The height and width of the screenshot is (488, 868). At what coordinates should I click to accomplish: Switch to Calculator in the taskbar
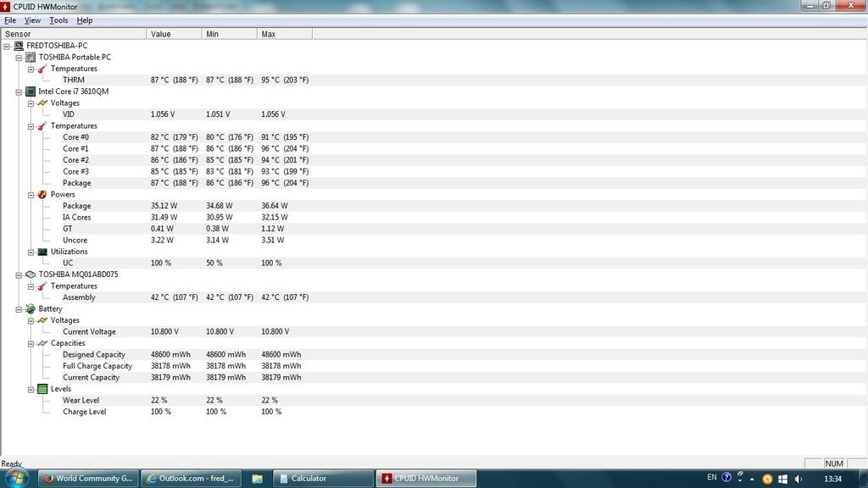pyautogui.click(x=322, y=479)
